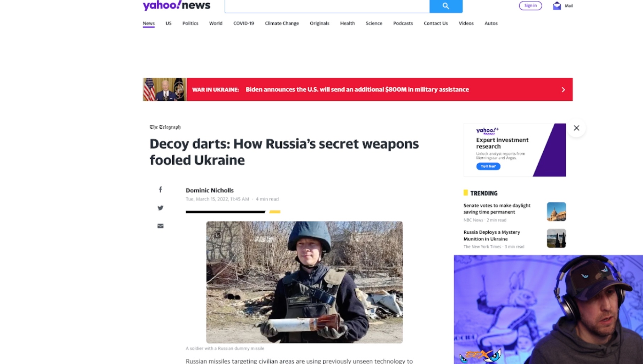The height and width of the screenshot is (364, 643).
Task: Click the Sign in button
Action: [x=530, y=6]
